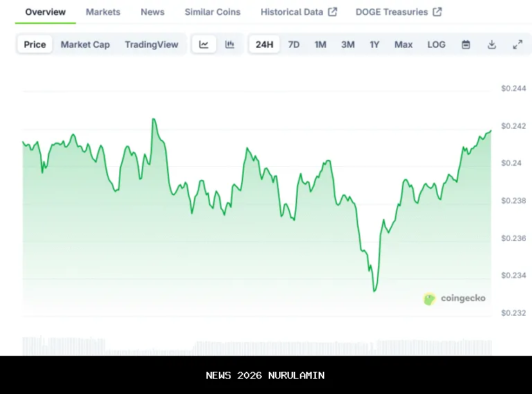The width and height of the screenshot is (532, 394).
Task: Open DOGE Treasuries external link
Action: pyautogui.click(x=398, y=12)
